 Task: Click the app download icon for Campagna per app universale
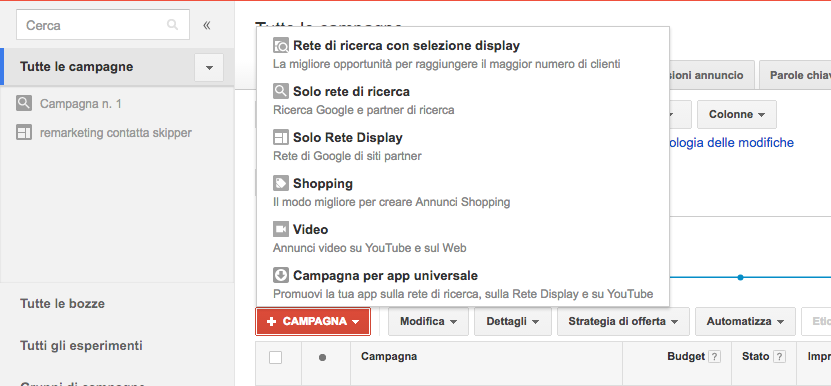(281, 275)
